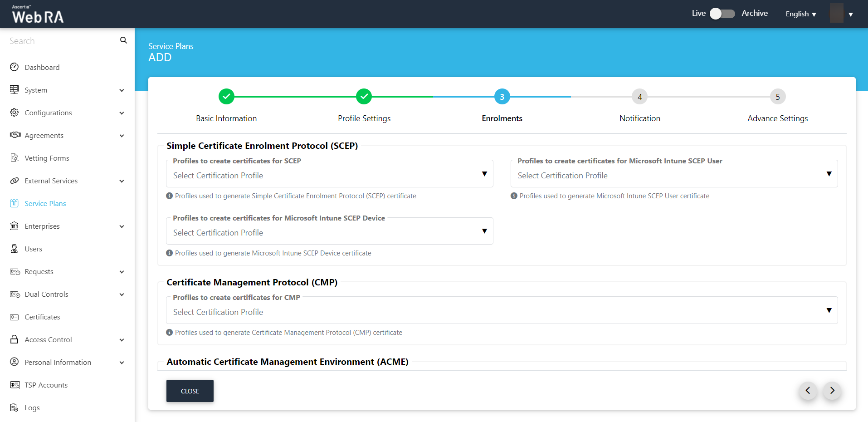Click the TSP Accounts icon
The image size is (868, 422).
(x=15, y=385)
